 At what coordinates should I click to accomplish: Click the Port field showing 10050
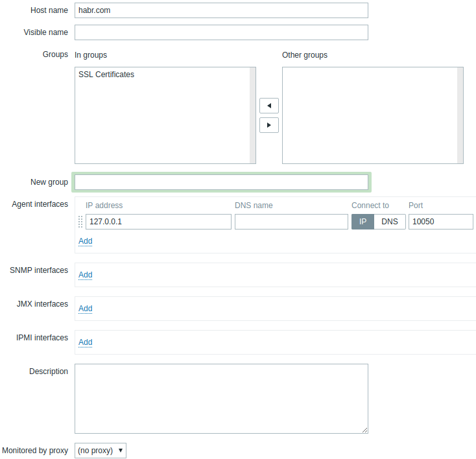(441, 222)
